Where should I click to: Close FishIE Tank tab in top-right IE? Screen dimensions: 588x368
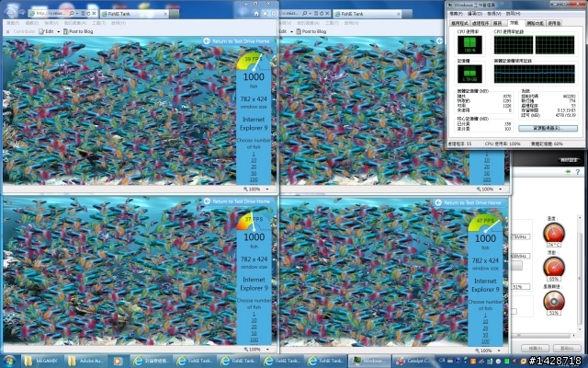399,14
